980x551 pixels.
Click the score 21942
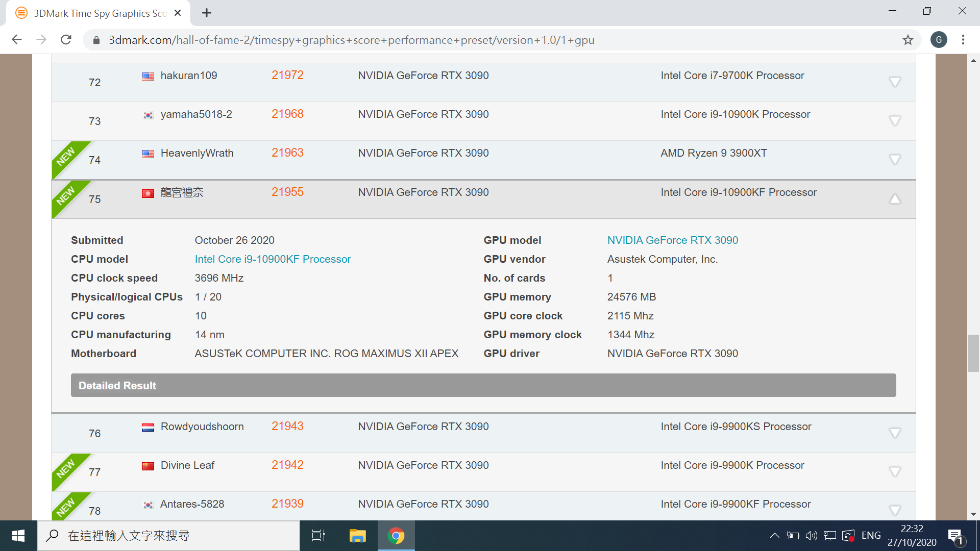(287, 465)
